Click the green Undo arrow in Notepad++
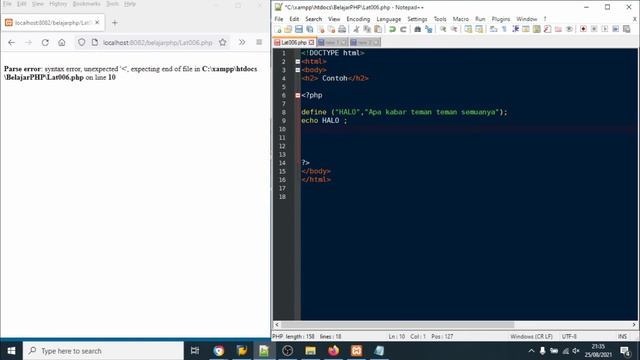640x360 pixels. coord(392,29)
